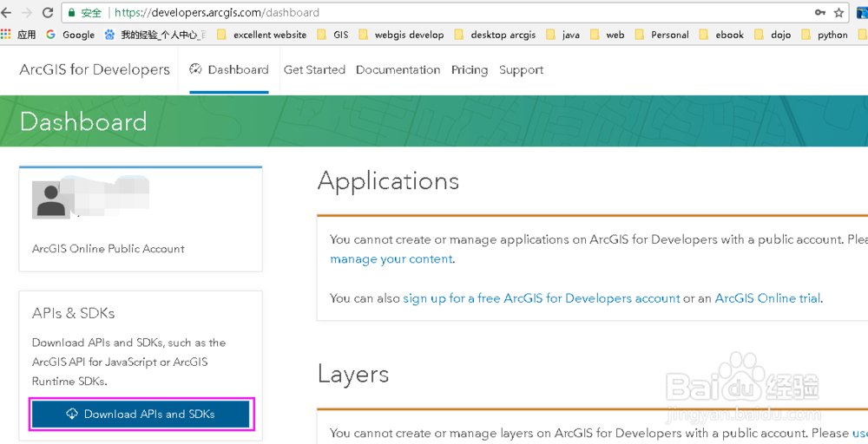Open the python bookmark folder
This screenshot has height=444, width=868.
(825, 35)
